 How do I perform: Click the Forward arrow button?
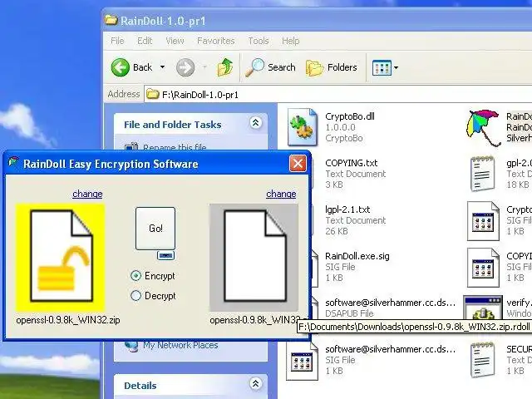pyautogui.click(x=185, y=67)
